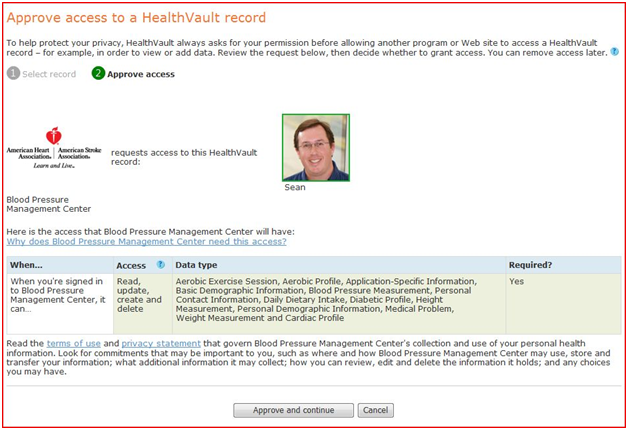Click the 'Approve access to a HealthVault record' heading

pyautogui.click(x=136, y=18)
